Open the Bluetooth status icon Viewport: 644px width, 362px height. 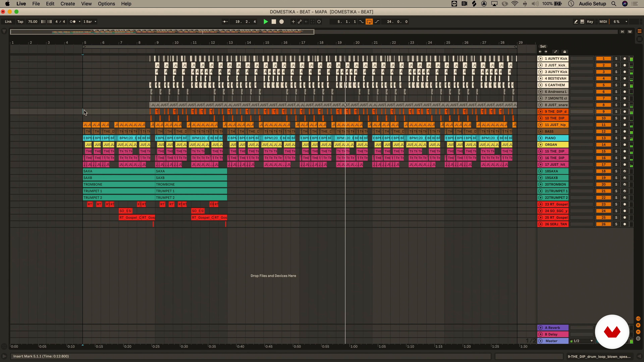pyautogui.click(x=525, y=4)
